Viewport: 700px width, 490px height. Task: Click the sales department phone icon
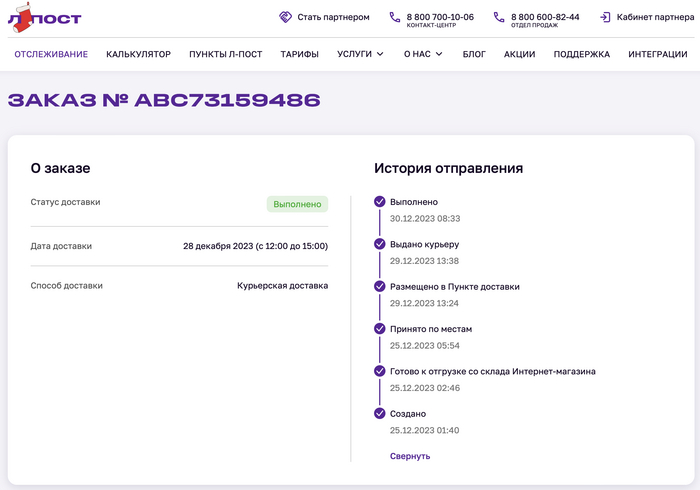498,17
